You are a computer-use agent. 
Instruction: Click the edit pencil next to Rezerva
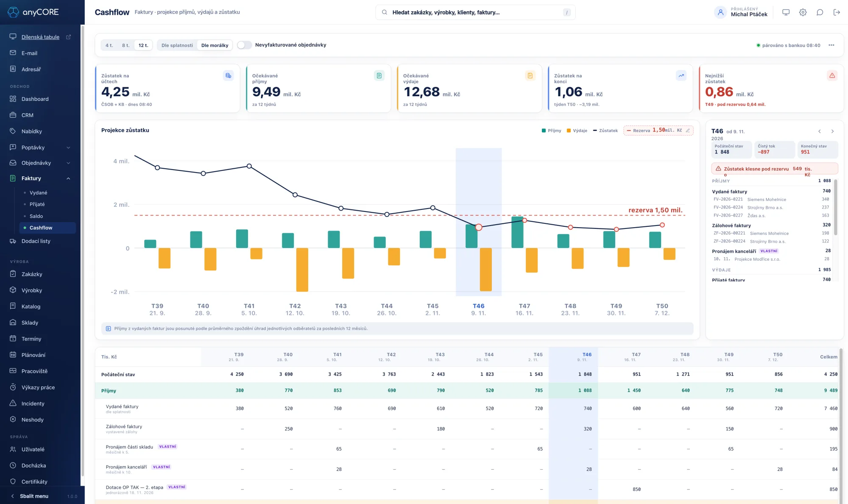click(688, 131)
